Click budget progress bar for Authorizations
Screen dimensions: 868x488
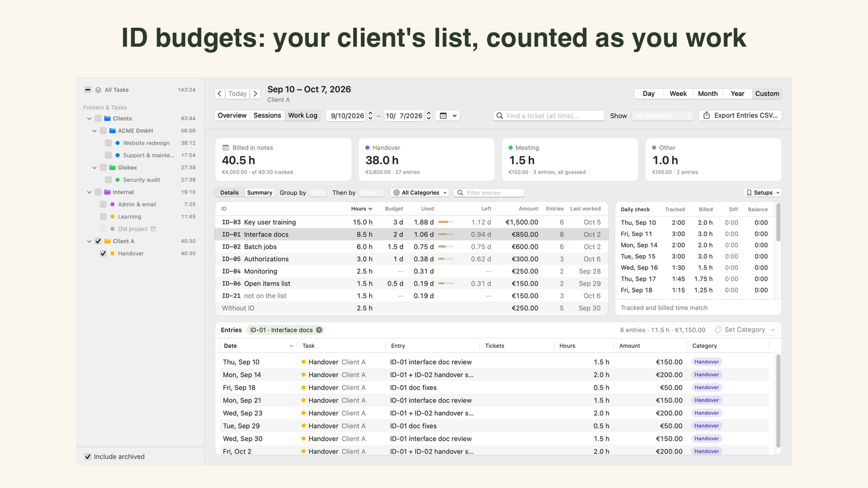(446, 259)
